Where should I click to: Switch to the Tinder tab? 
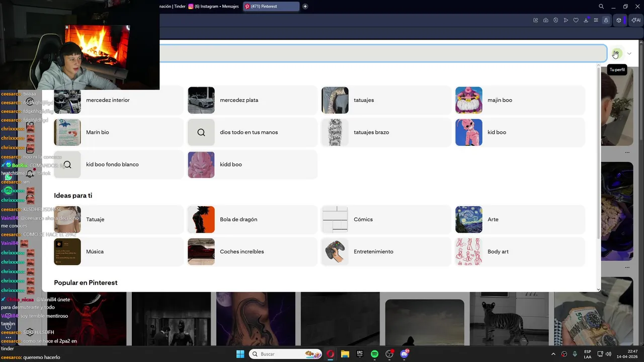172,7
